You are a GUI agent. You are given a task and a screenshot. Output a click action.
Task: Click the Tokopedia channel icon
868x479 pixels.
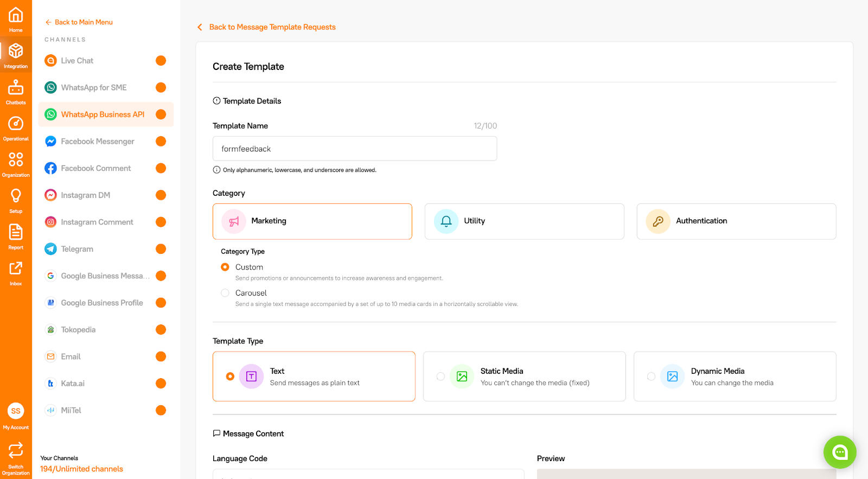50,329
